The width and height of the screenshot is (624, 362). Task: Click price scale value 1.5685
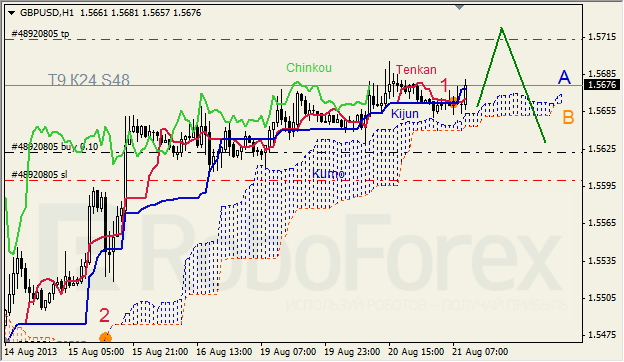pyautogui.click(x=602, y=74)
